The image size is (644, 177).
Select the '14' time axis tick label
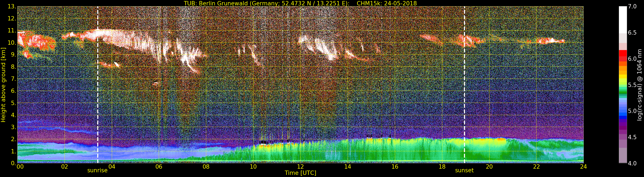[347, 167]
